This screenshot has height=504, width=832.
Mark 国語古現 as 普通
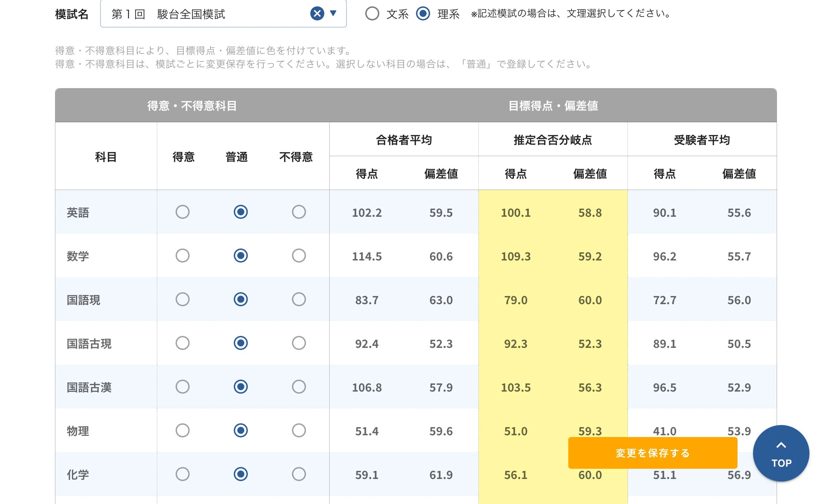[x=241, y=343]
